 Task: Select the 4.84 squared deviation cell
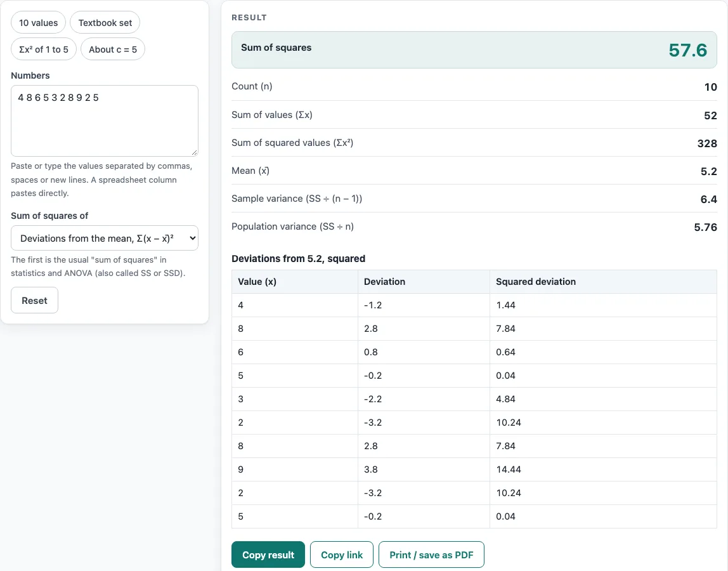pos(603,399)
